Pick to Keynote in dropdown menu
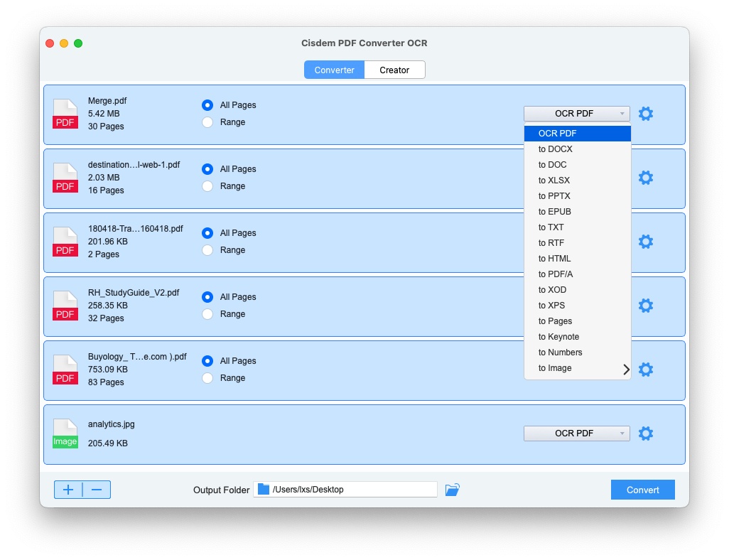The image size is (729, 560). [558, 337]
